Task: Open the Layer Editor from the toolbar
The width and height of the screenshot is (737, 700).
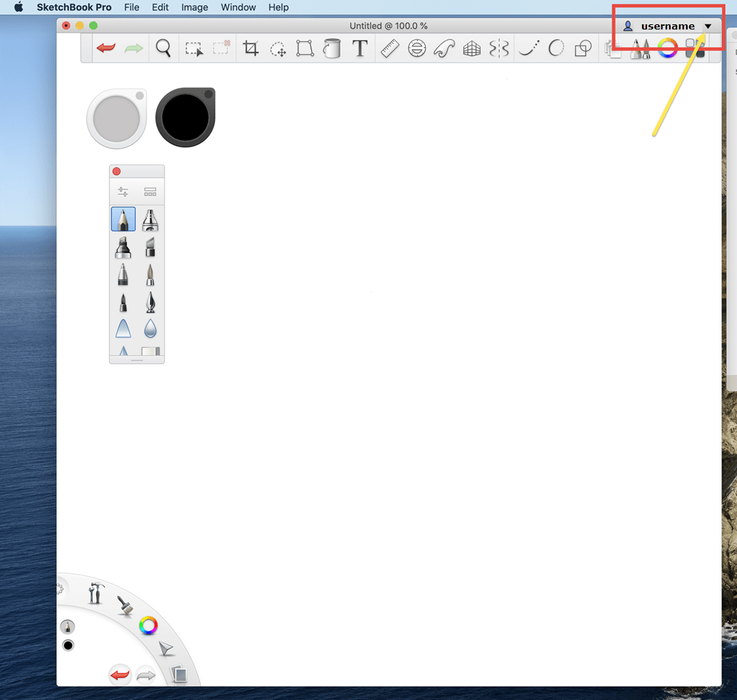Action: 612,48
